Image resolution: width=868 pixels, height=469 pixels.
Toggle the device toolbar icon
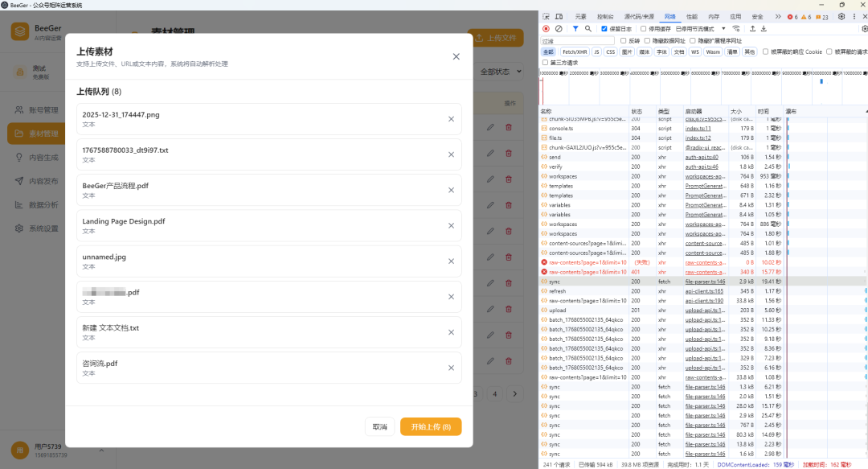pos(559,16)
